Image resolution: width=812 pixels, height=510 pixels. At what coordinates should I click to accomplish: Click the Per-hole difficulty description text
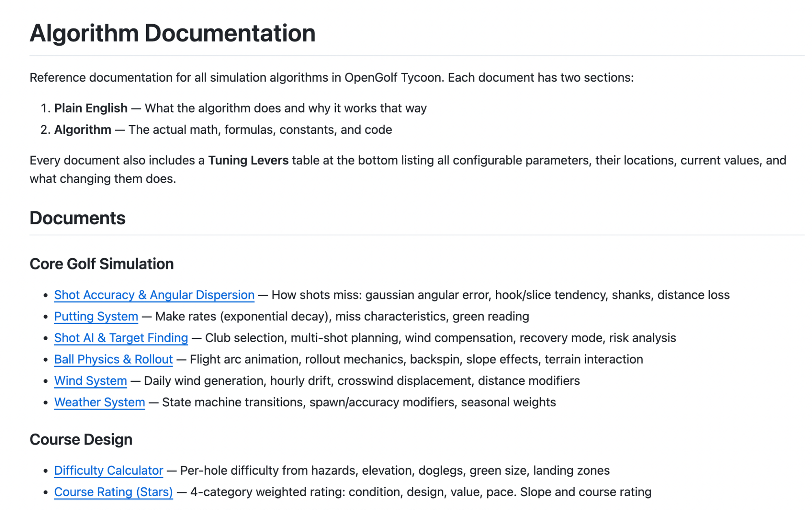coord(394,471)
